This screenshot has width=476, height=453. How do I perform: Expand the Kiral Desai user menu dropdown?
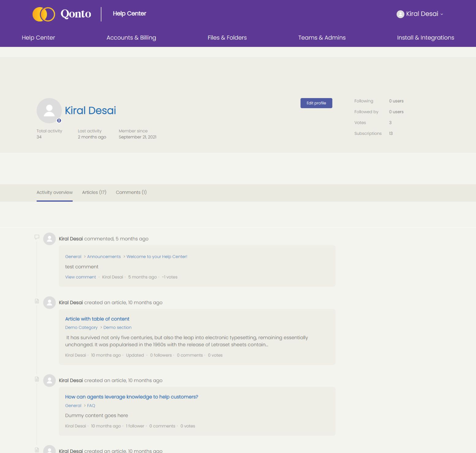click(424, 14)
